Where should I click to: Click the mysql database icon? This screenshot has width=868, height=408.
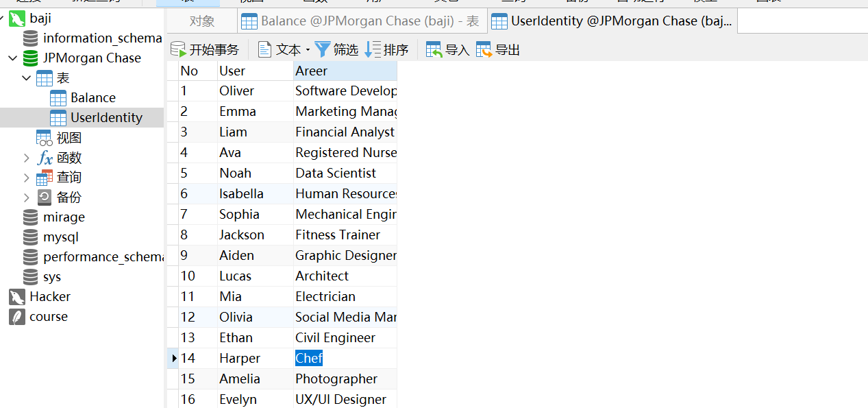coord(31,237)
